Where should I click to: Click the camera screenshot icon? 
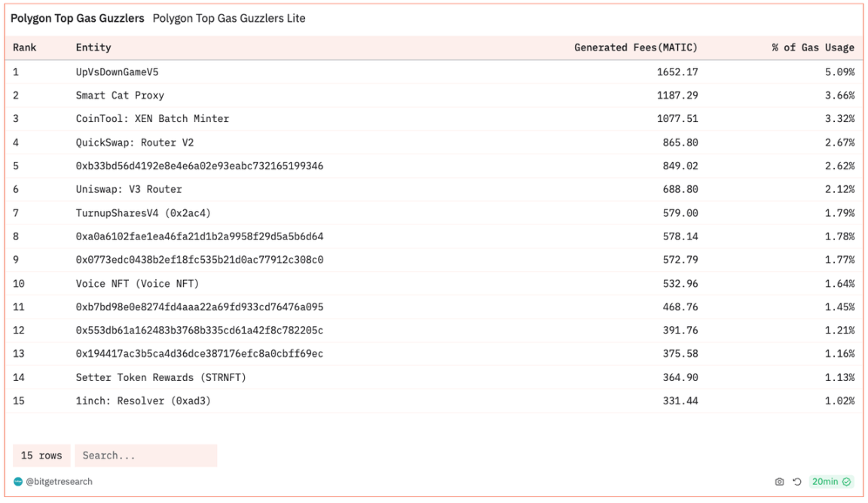click(780, 482)
